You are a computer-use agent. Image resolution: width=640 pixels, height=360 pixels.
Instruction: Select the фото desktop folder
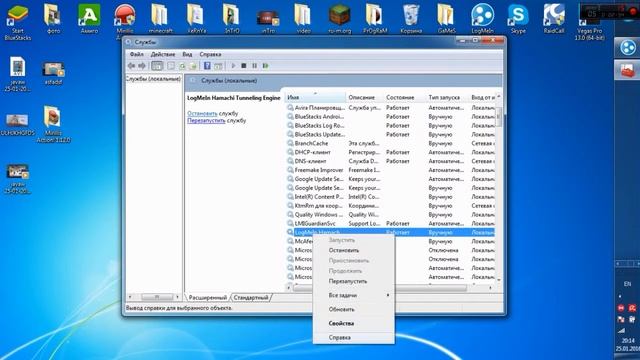tap(53, 18)
